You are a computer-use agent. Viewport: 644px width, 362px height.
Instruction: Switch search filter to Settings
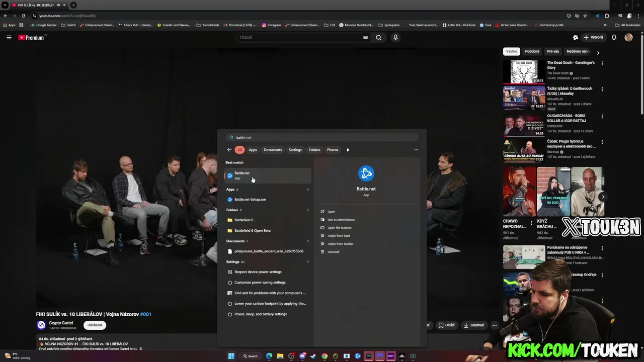(295, 150)
